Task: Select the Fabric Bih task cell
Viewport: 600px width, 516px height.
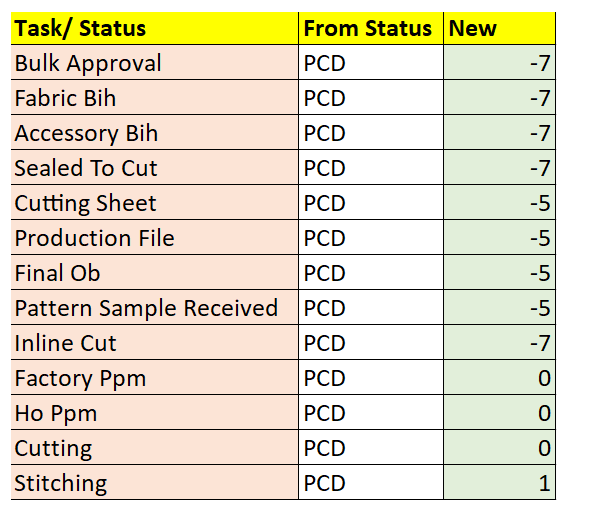Action: pyautogui.click(x=155, y=98)
